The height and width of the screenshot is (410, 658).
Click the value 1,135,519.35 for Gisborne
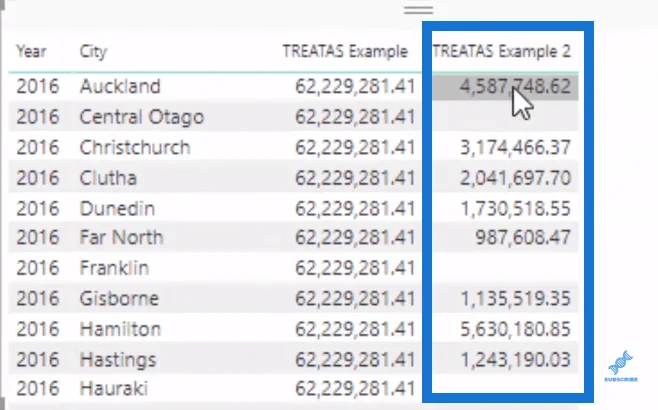pos(516,299)
